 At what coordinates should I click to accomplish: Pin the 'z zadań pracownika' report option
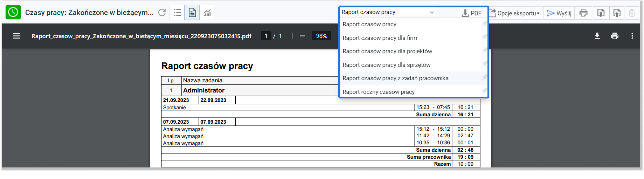click(484, 77)
